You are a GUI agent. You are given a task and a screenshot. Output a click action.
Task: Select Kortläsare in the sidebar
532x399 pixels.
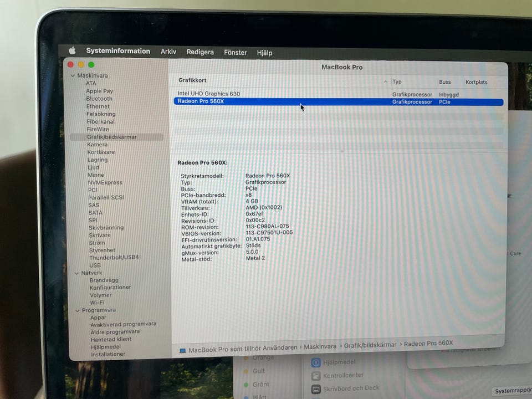pyautogui.click(x=101, y=152)
